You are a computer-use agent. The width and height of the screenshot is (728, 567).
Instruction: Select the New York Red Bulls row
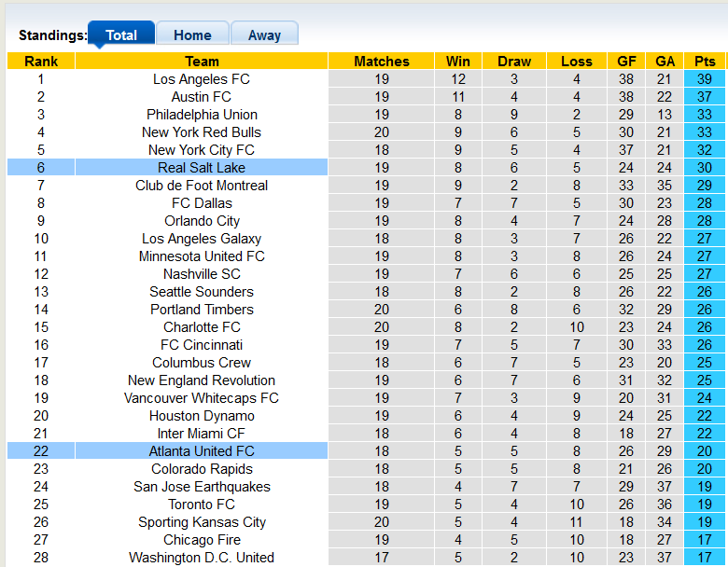[202, 132]
